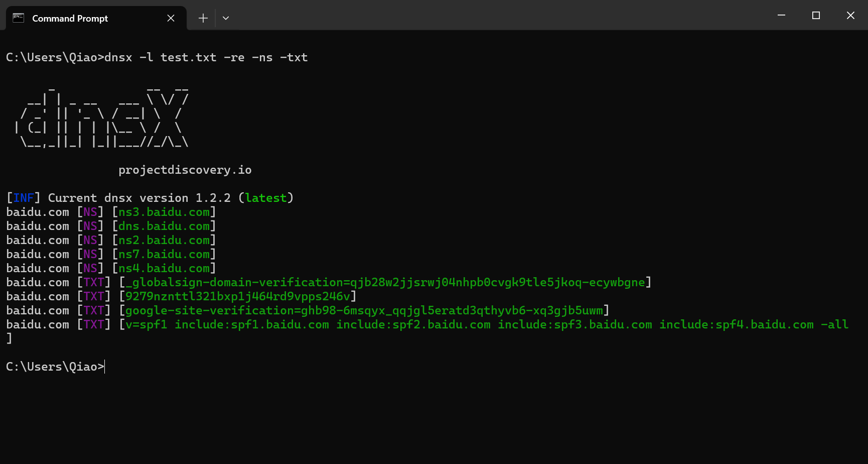Screen dimensions: 868x464
Task: Click the ns3.baidu.com nameserver entry
Action: pyautogui.click(x=164, y=212)
